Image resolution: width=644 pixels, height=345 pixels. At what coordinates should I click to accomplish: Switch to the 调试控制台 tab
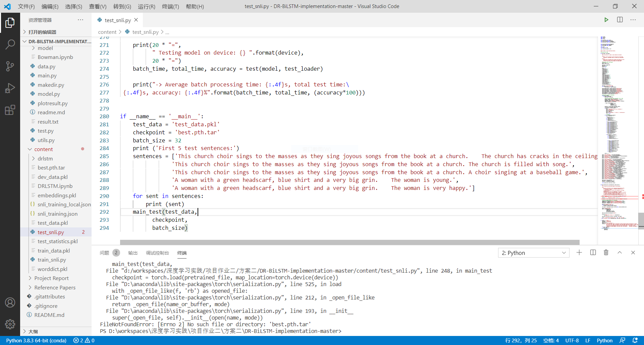click(x=157, y=253)
